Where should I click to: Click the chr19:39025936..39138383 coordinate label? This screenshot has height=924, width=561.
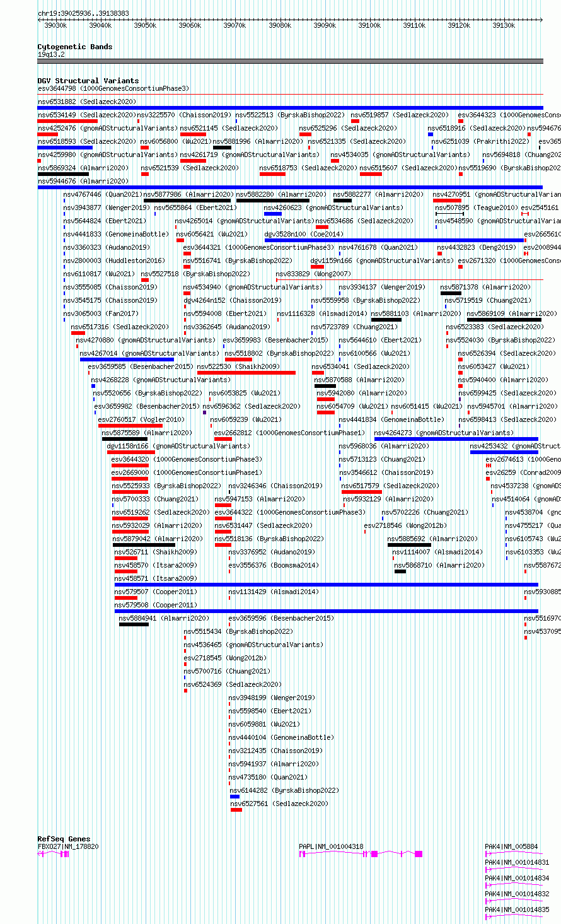[83, 13]
